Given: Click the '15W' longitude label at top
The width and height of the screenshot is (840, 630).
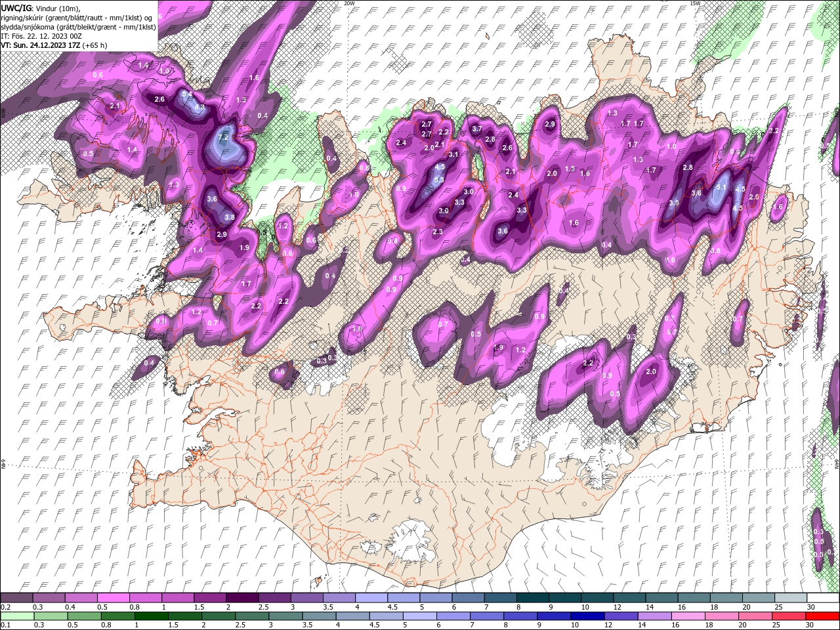Looking at the screenshot, I should click(x=696, y=3).
